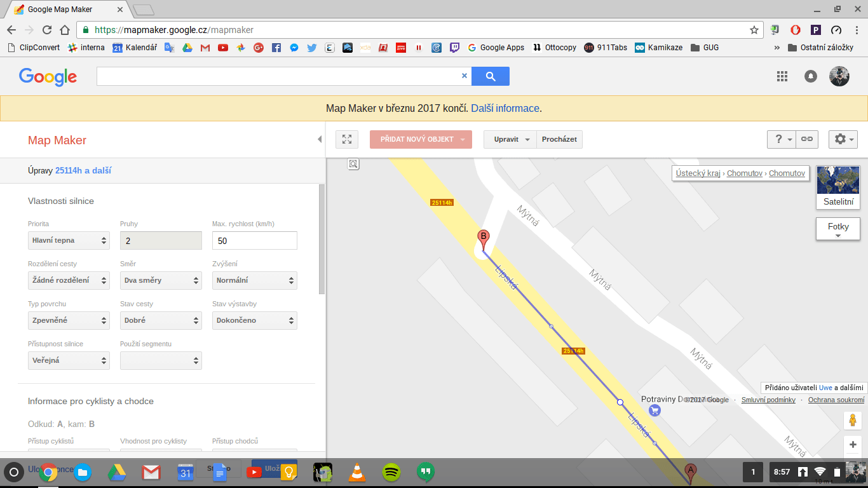Screen dimensions: 868x488
Task: Expand the Směr dropdown
Action: (x=161, y=280)
